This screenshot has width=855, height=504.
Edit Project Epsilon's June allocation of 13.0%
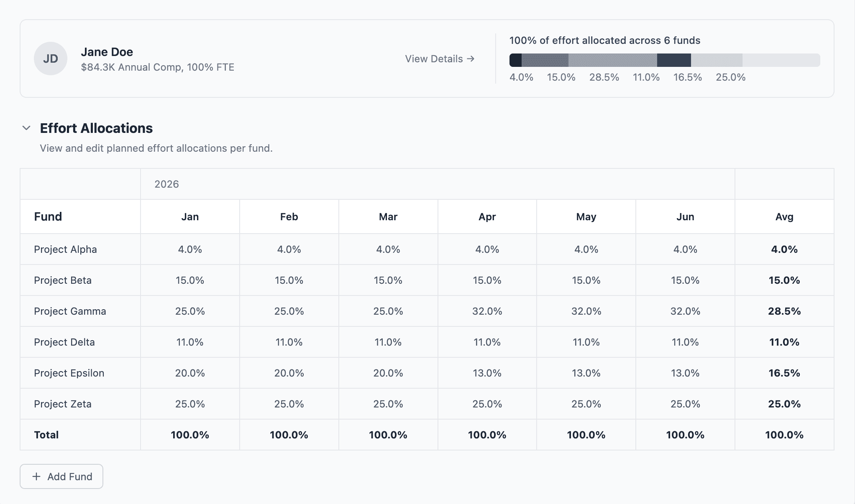[685, 373]
